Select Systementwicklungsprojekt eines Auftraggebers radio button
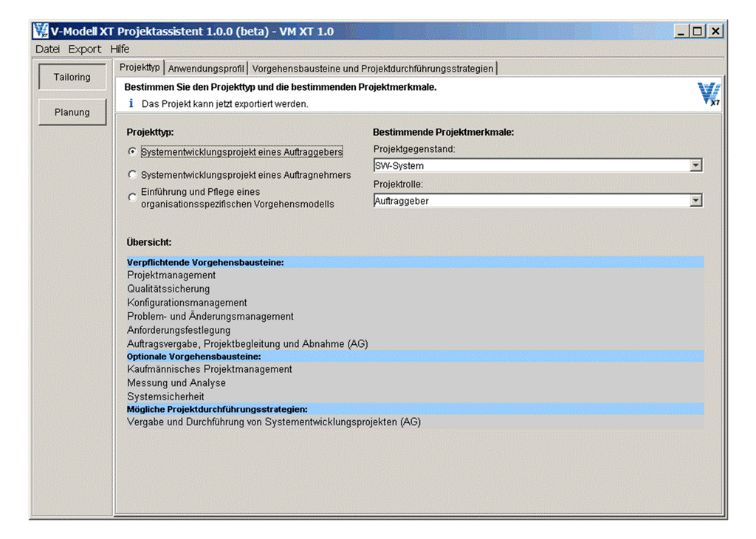The image size is (756, 539). 133,151
